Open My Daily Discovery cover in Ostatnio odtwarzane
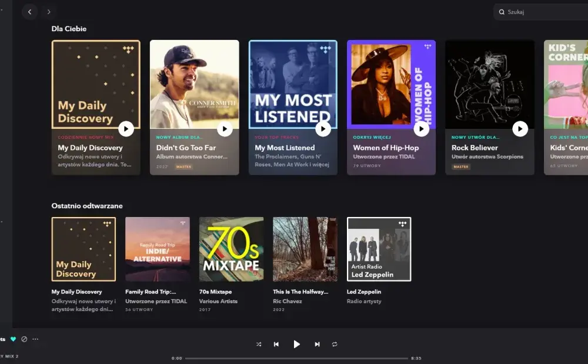This screenshot has width=588, height=364. pyautogui.click(x=83, y=249)
